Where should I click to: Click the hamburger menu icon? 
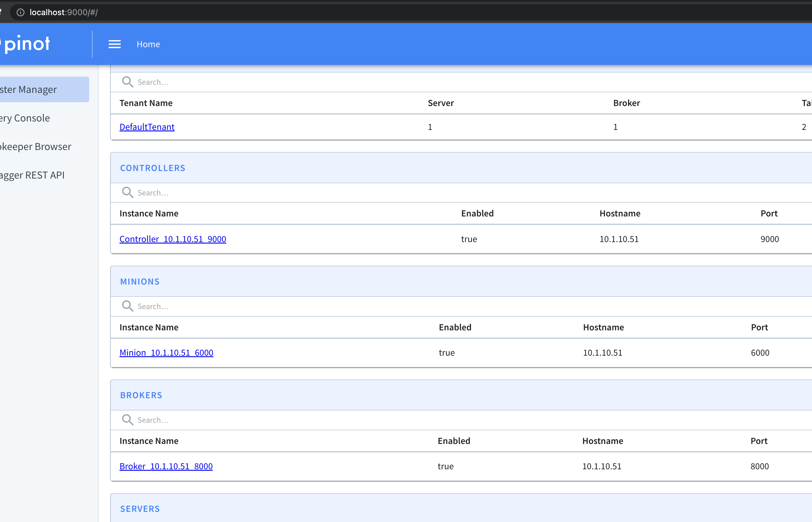click(x=114, y=44)
